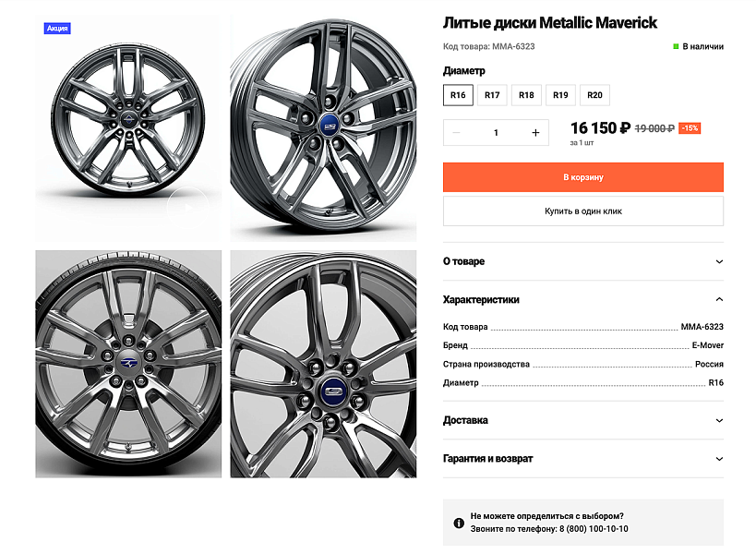Select diameter R16

[458, 95]
